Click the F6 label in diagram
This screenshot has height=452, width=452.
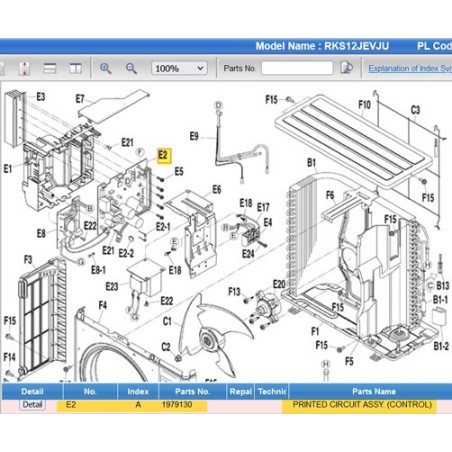tap(330, 195)
